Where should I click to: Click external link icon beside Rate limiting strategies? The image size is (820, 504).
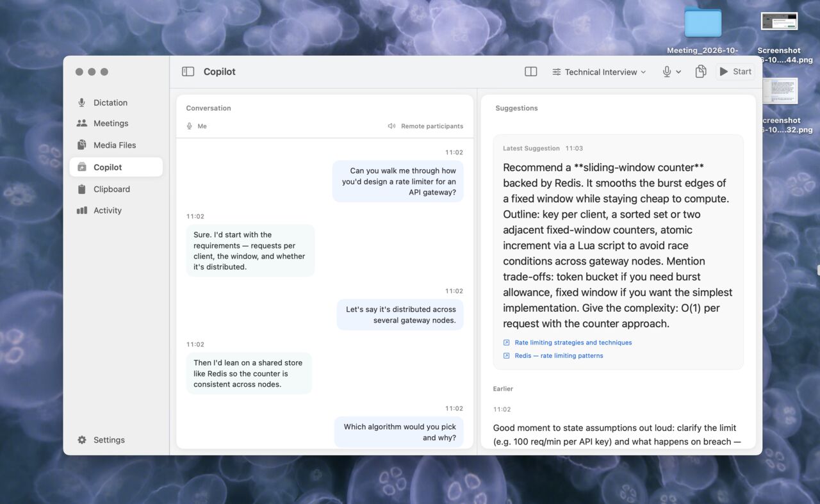click(507, 343)
